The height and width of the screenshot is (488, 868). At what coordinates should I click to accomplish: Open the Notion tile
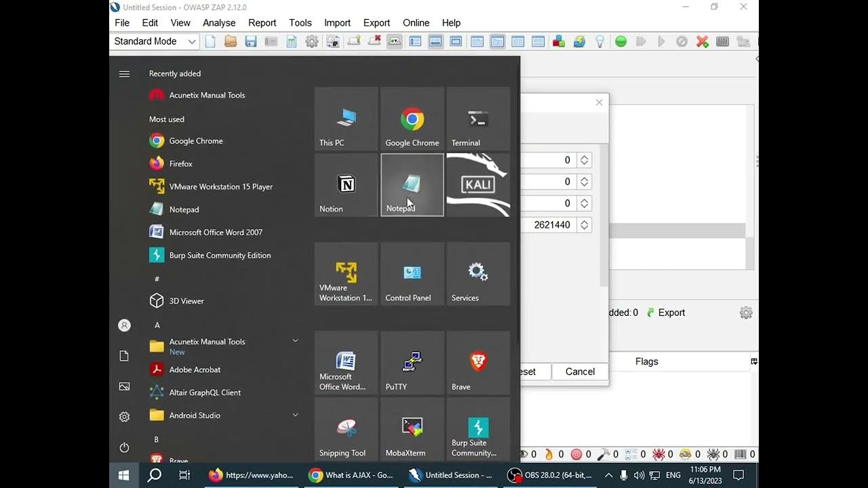[346, 184]
